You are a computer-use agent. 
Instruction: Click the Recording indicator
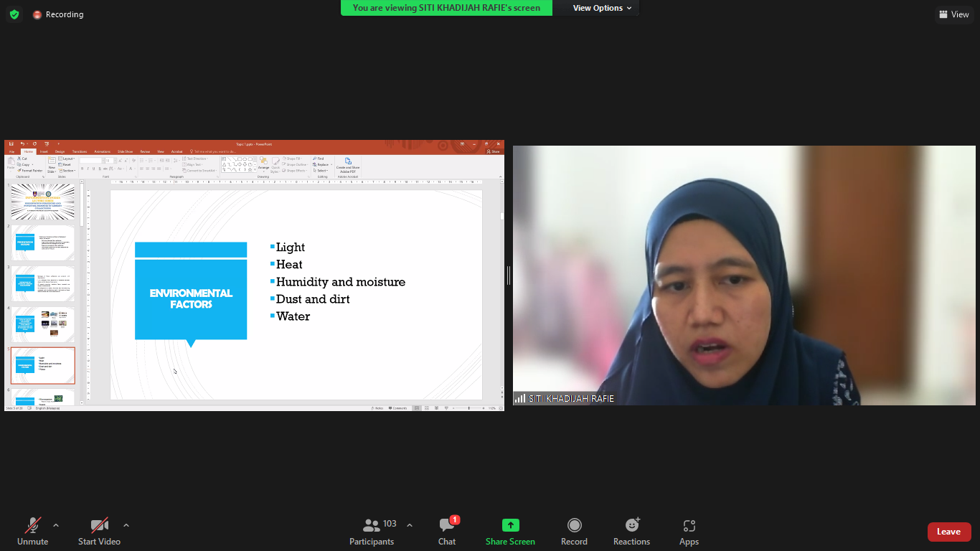[x=58, y=14]
